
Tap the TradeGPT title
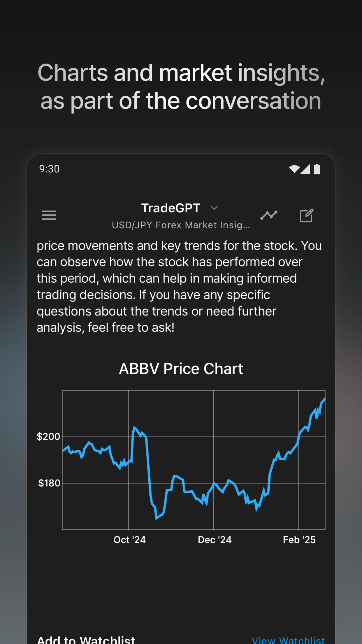(171, 208)
